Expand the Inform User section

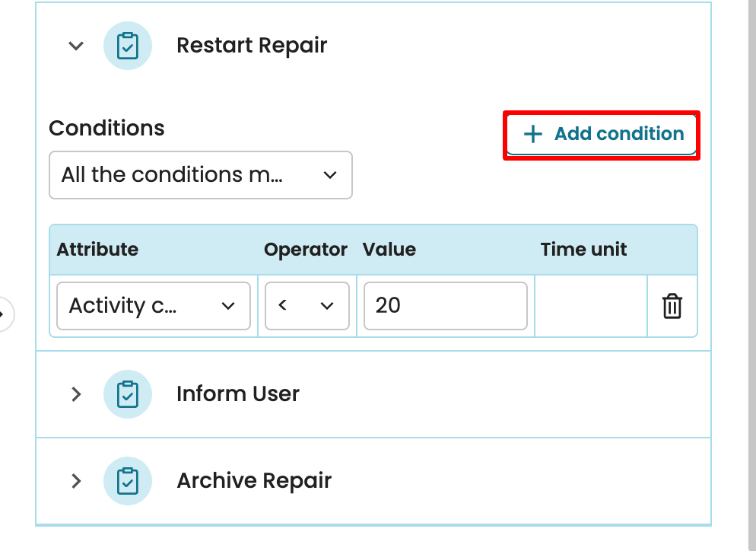coord(75,394)
